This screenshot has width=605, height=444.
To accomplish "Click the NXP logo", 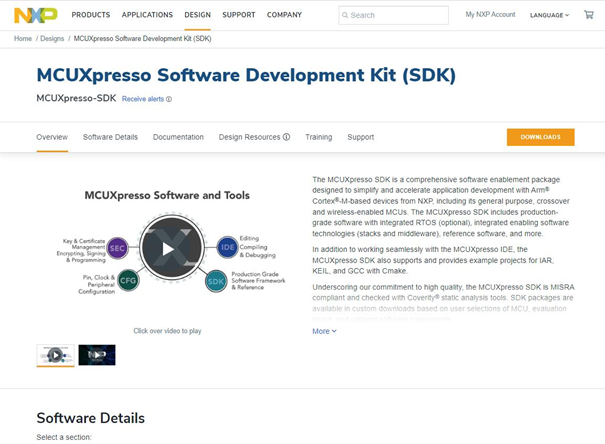I will click(36, 15).
